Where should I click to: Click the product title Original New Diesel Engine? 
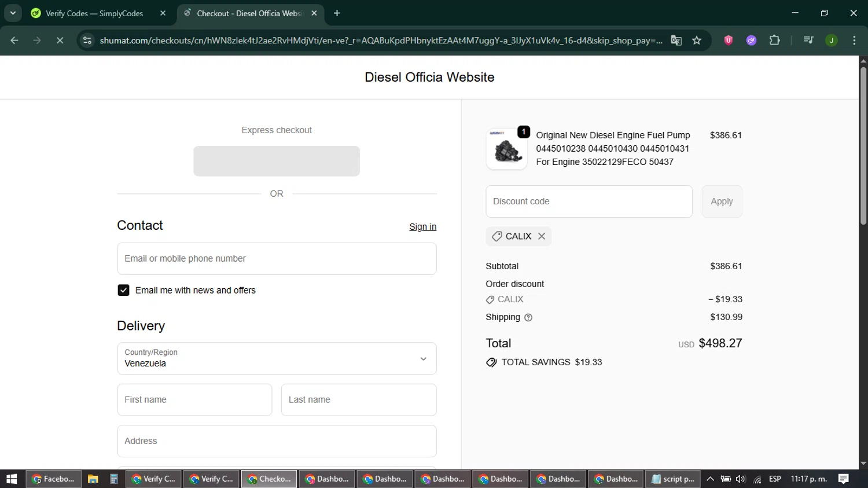tap(613, 148)
